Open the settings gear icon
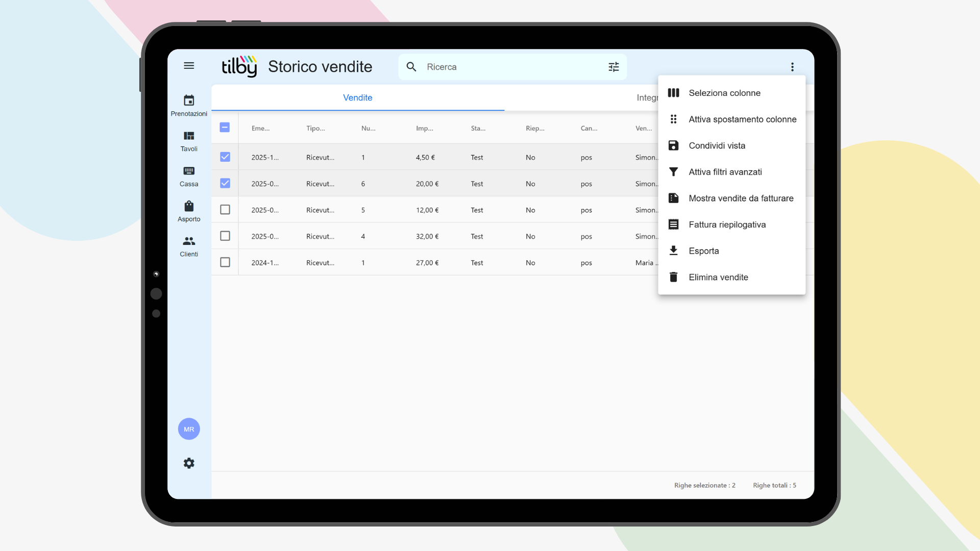 click(189, 463)
